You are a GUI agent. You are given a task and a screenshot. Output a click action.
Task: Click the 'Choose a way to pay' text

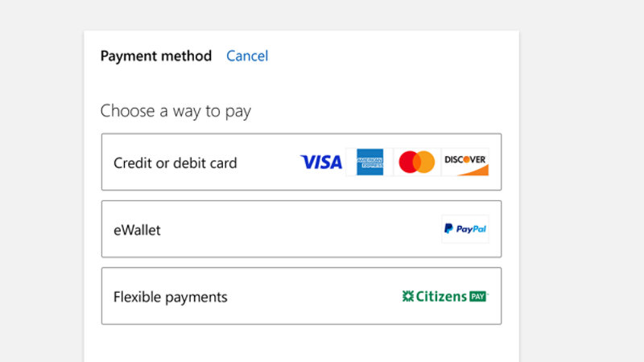tap(175, 111)
